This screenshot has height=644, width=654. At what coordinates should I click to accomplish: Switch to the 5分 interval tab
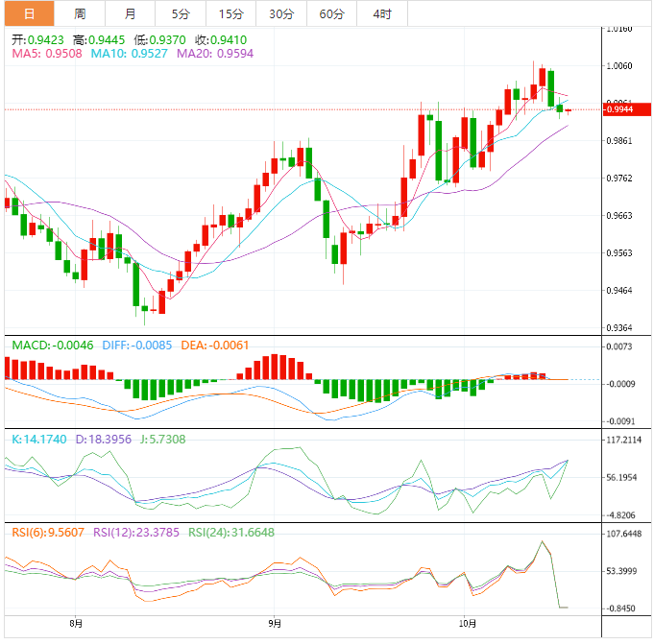tap(181, 13)
